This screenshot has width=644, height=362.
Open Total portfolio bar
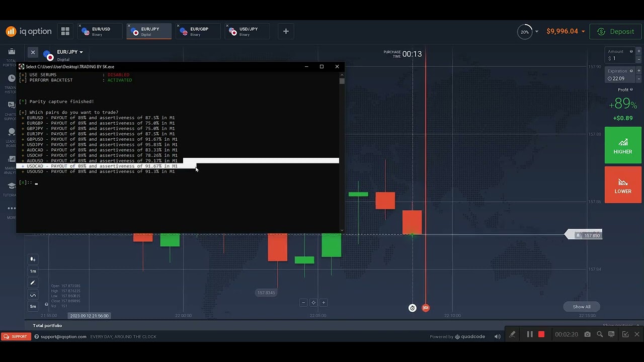[x=47, y=325]
